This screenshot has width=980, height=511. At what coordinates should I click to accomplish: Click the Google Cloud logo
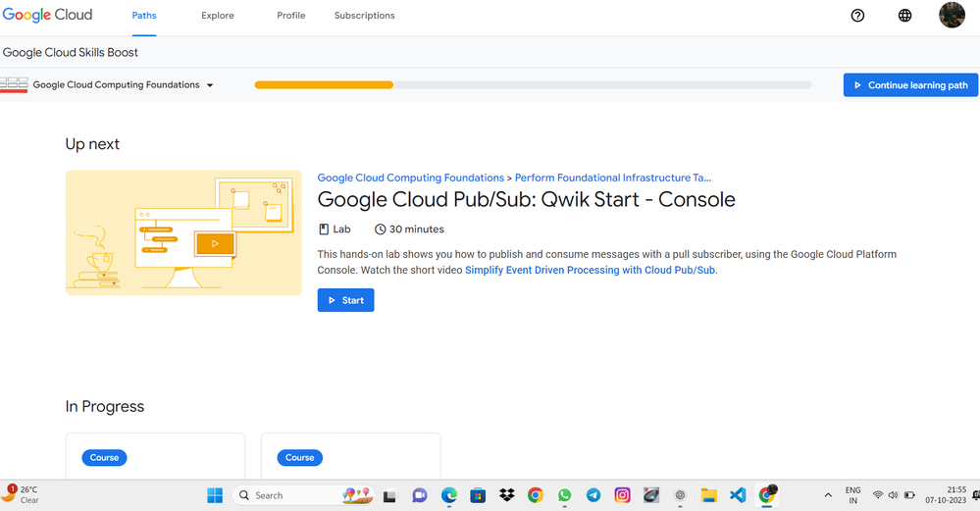(x=47, y=15)
